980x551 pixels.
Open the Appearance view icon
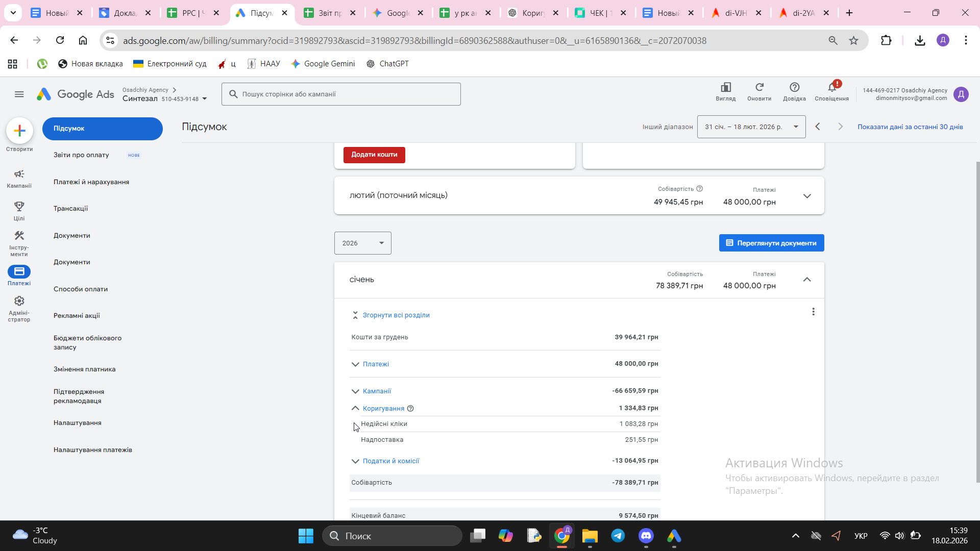725,88
